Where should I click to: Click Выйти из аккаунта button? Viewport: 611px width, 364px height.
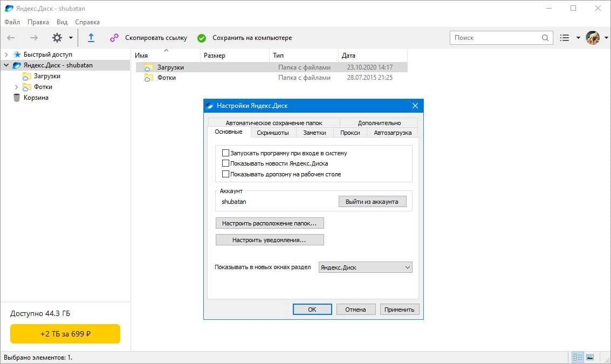click(x=372, y=202)
